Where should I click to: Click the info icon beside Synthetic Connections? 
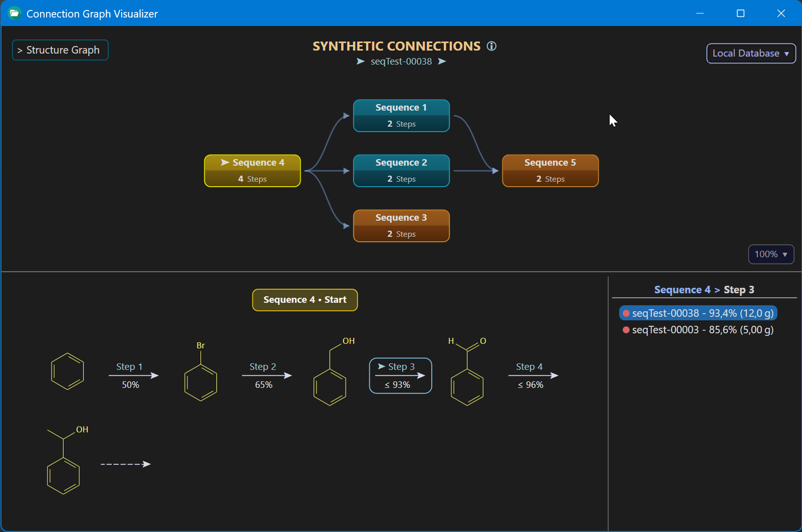coord(491,46)
